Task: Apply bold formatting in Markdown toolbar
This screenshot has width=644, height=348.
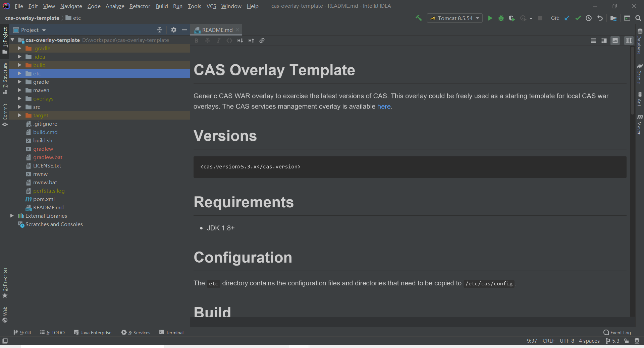Action: click(x=197, y=41)
